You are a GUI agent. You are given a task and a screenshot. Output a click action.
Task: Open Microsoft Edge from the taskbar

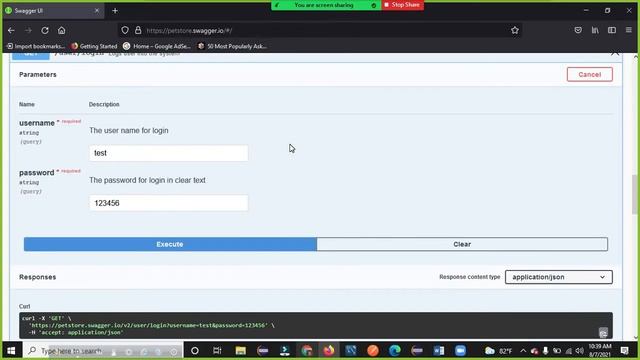click(x=395, y=351)
